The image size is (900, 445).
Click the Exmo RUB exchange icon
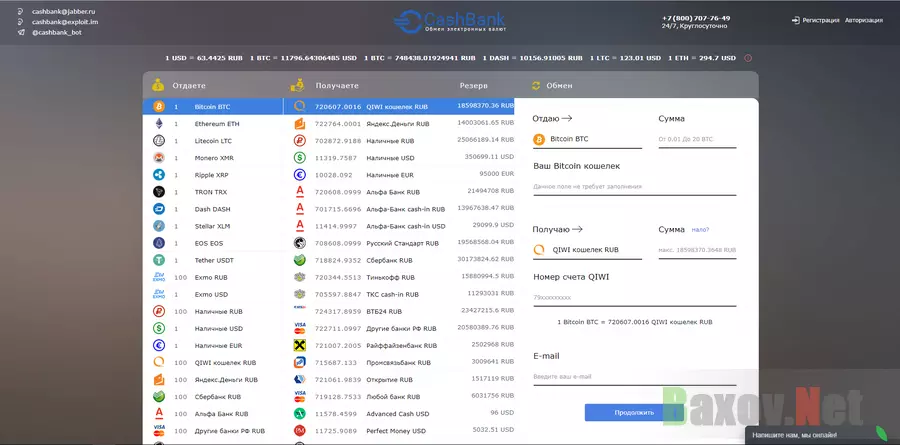pyautogui.click(x=158, y=277)
